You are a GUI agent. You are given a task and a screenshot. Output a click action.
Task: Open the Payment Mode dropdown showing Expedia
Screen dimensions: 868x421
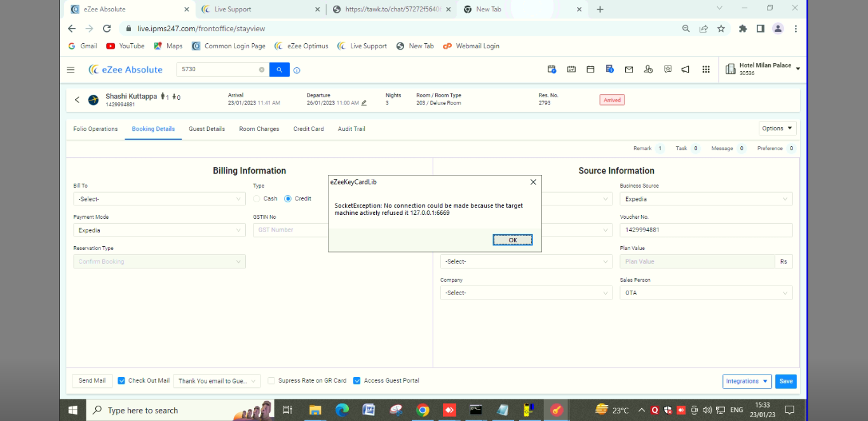click(x=159, y=230)
